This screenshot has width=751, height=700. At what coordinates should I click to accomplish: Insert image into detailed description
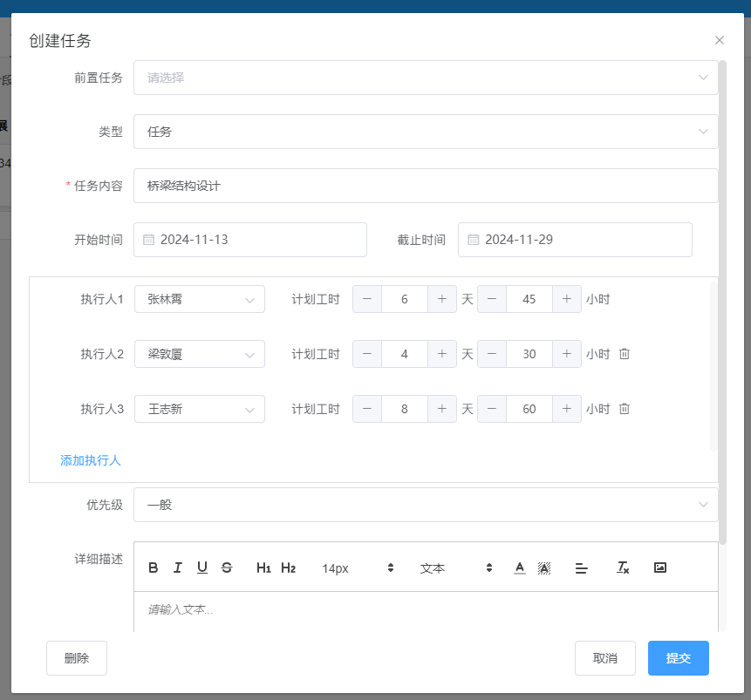660,567
